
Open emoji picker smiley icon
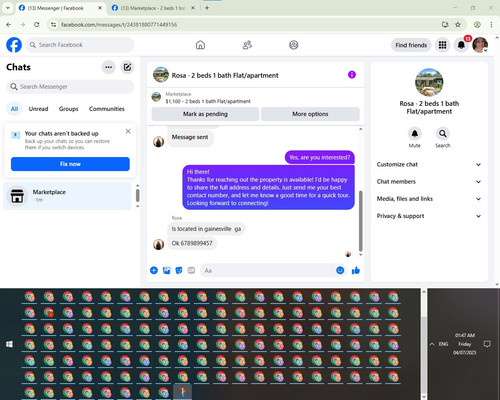[x=340, y=270]
